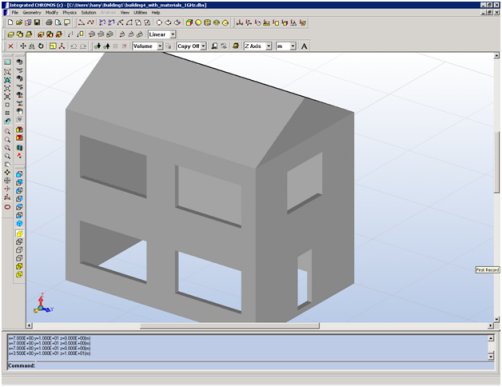This screenshot has height=387, width=502.
Task: Click the viewport horizontal scrollbar thumb
Action: pos(230,326)
